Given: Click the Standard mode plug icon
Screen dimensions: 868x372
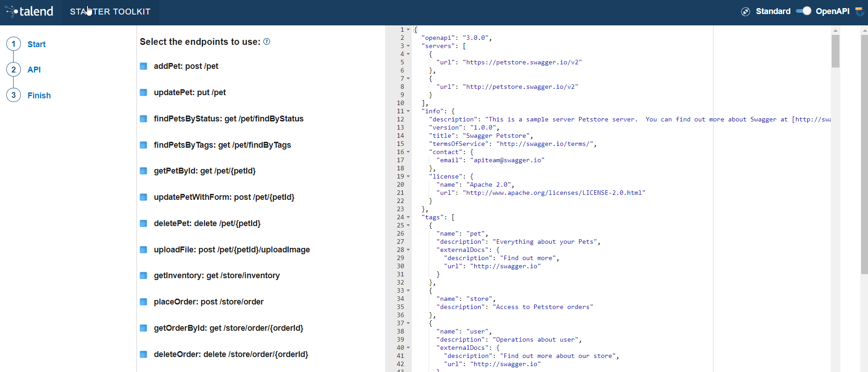Looking at the screenshot, I should click(x=746, y=12).
